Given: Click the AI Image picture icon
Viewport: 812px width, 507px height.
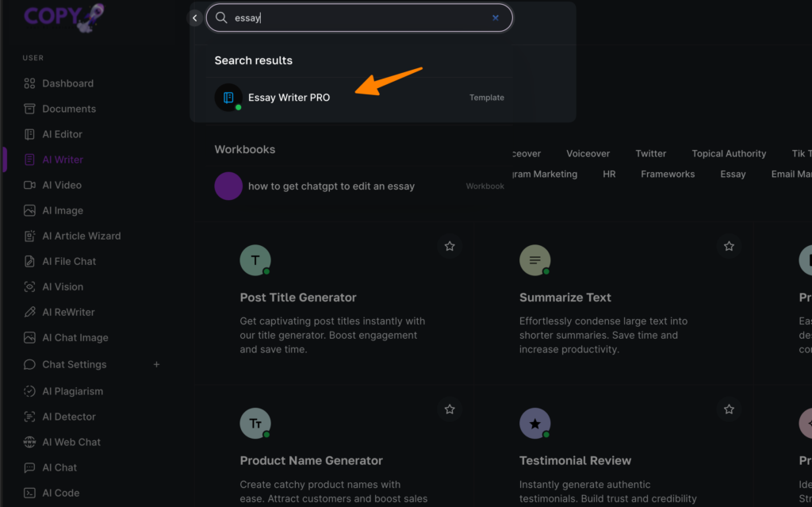Looking at the screenshot, I should 29,210.
